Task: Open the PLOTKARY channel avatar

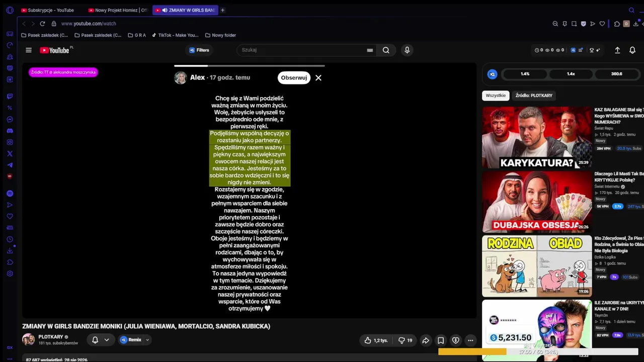Action: click(x=29, y=339)
